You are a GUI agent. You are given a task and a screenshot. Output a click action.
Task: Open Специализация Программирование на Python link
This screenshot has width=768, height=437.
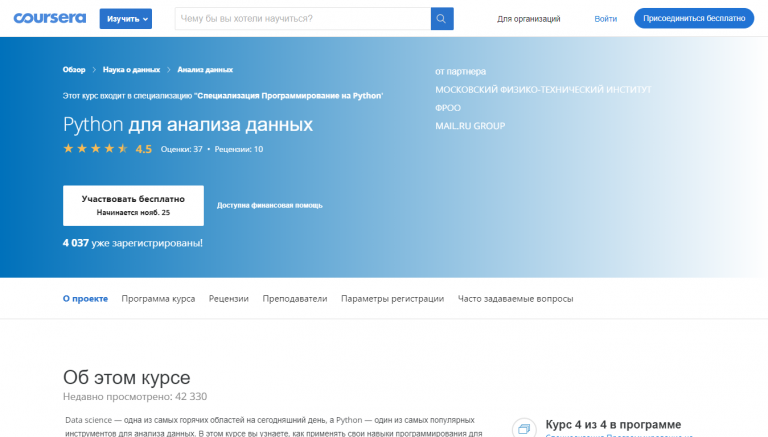tap(288, 95)
